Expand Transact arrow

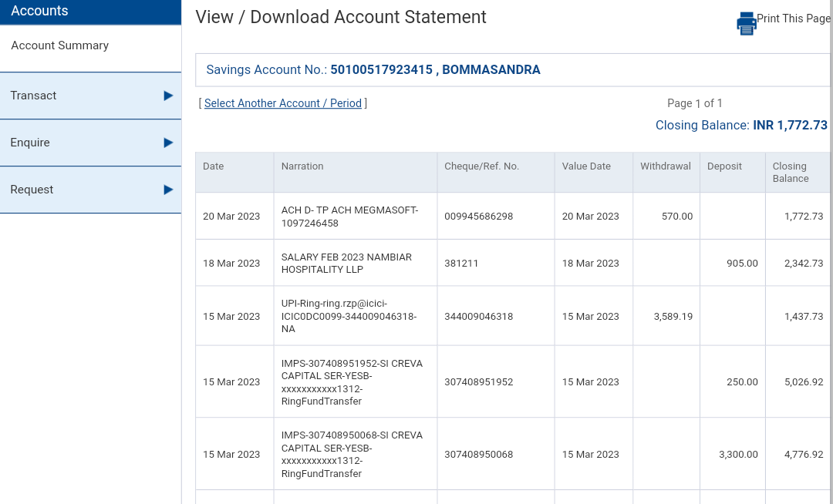[168, 96]
